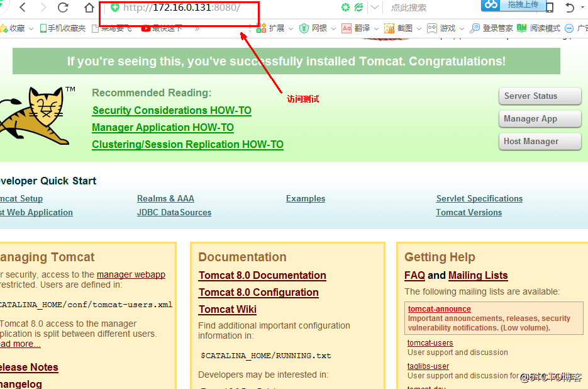Open the browser home page icon

[x=89, y=7]
